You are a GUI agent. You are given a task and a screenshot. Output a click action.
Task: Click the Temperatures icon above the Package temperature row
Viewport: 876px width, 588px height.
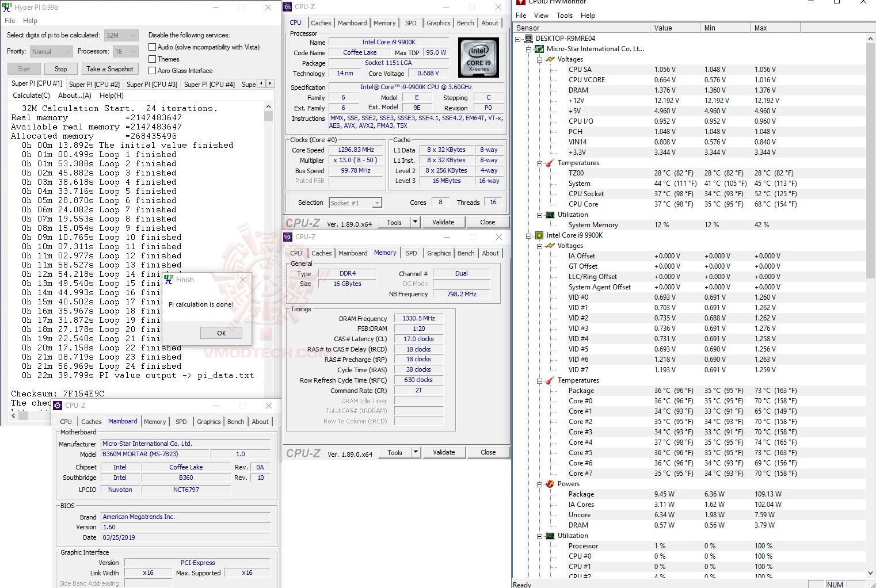click(550, 380)
